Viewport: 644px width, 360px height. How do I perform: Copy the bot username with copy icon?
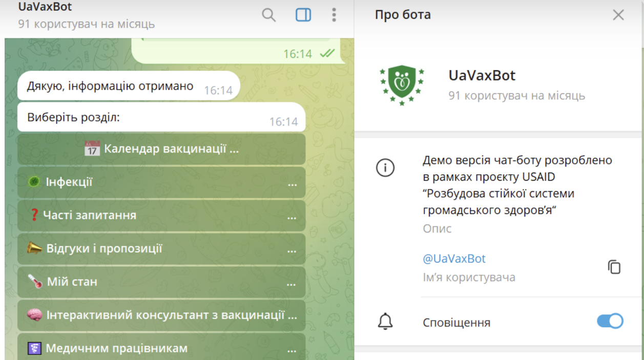point(614,267)
